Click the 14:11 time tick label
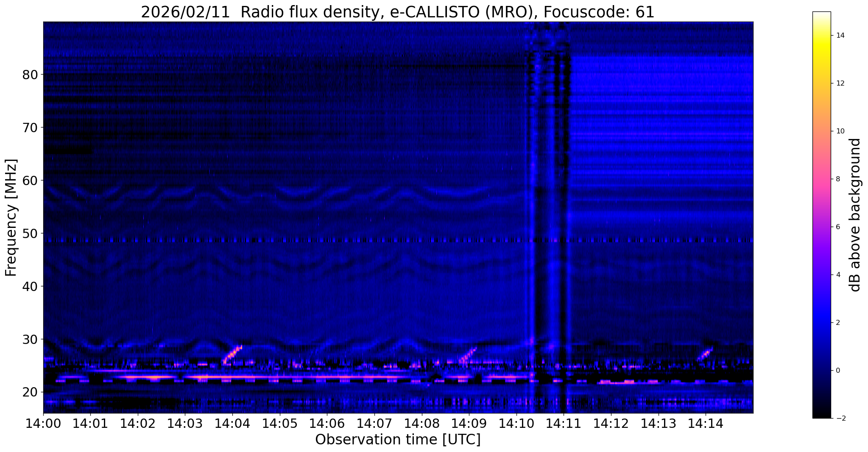The width and height of the screenshot is (868, 452). (564, 423)
